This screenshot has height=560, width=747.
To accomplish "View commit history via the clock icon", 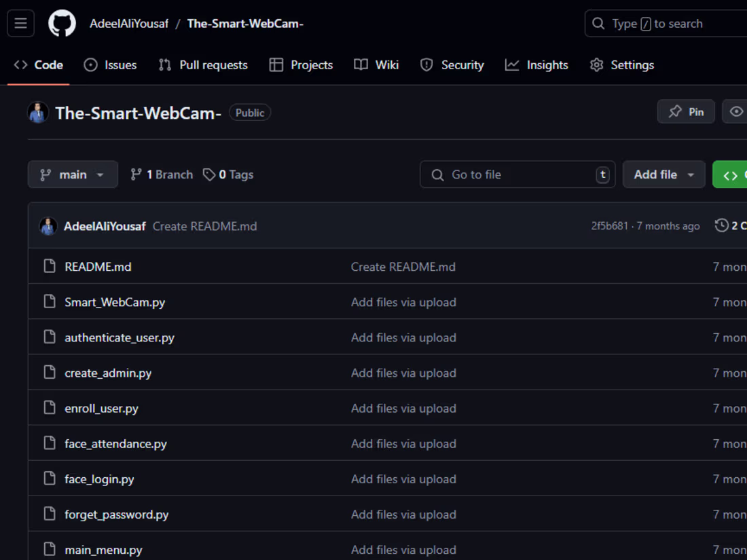I will point(721,225).
